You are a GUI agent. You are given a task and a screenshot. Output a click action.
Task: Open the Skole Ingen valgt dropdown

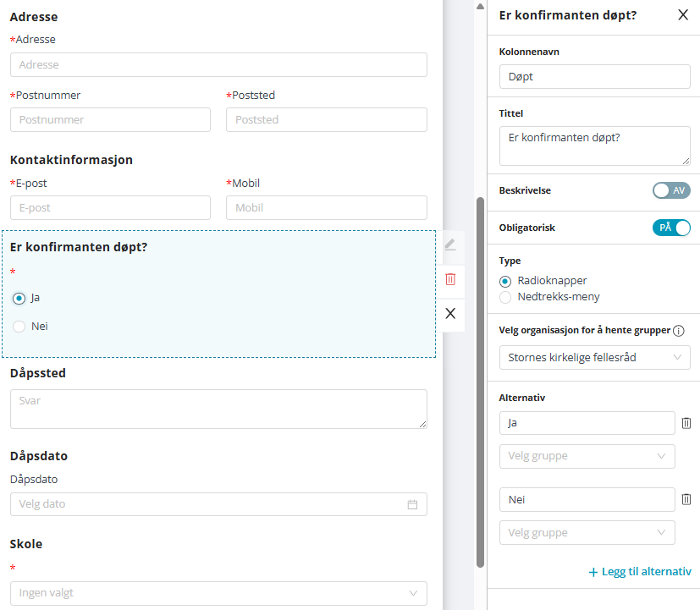[x=218, y=593]
